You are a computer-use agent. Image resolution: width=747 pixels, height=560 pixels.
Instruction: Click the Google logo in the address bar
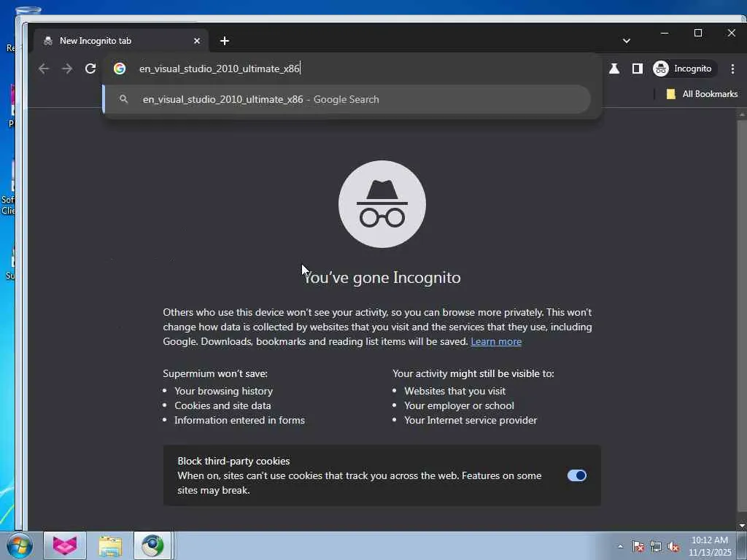120,69
